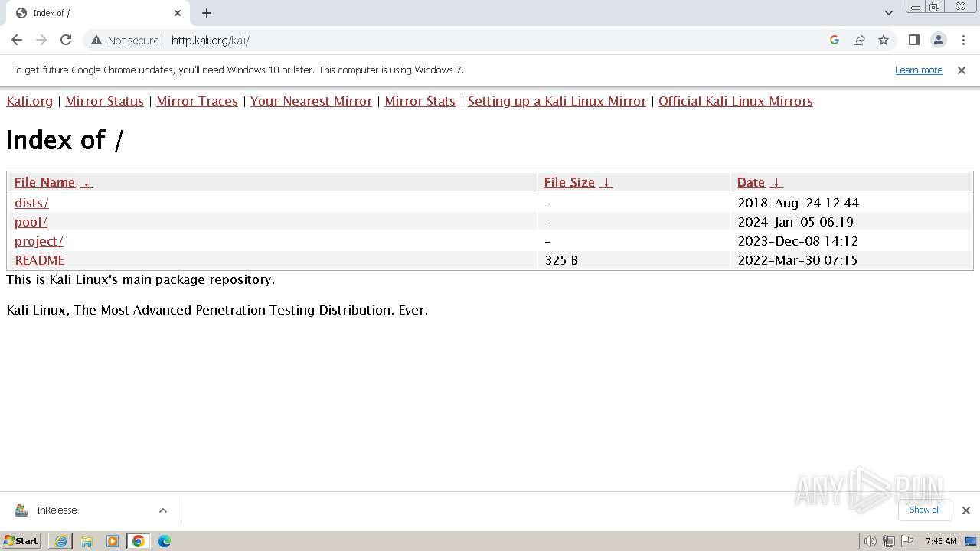Open Setting up a Kali Linux Mirror
The width and height of the screenshot is (980, 551).
[x=557, y=101]
